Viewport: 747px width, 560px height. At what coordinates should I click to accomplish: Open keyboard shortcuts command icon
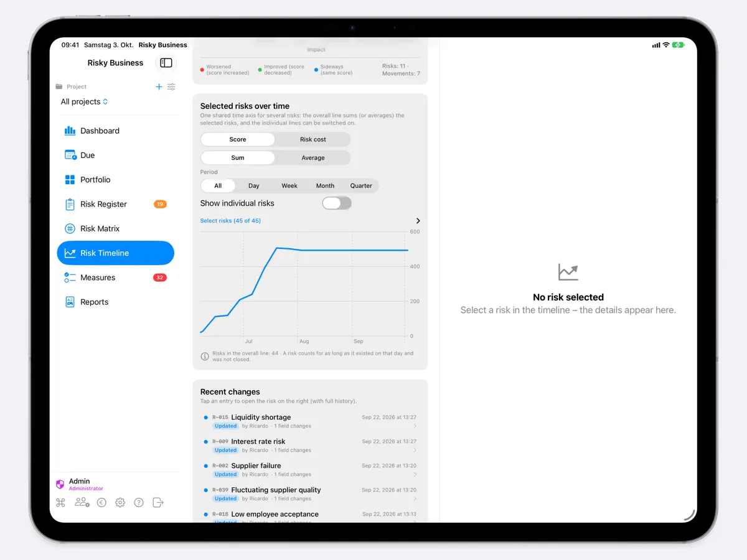(60, 502)
